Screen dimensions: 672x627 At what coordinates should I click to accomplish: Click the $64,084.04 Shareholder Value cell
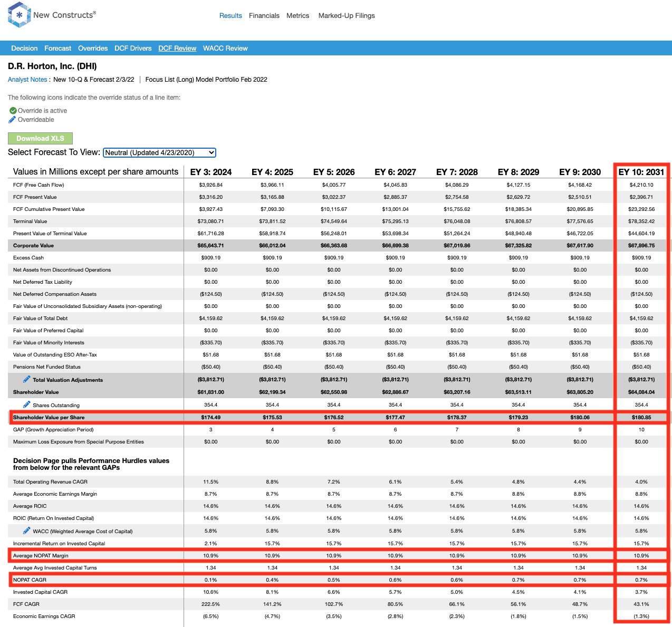(641, 392)
